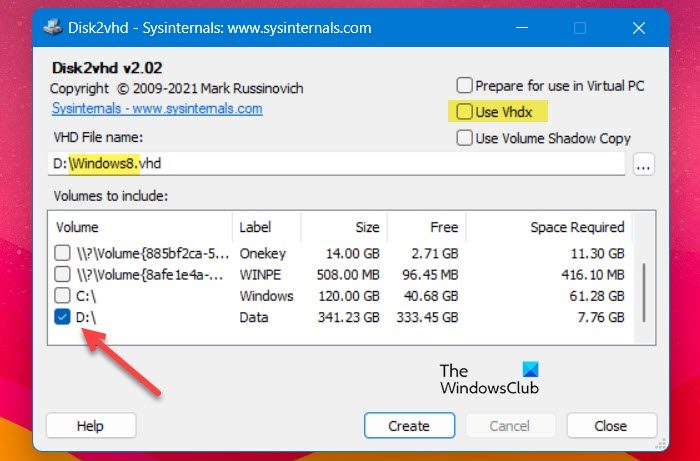
Task: Include the C:\ Windows volume
Action: [x=62, y=295]
